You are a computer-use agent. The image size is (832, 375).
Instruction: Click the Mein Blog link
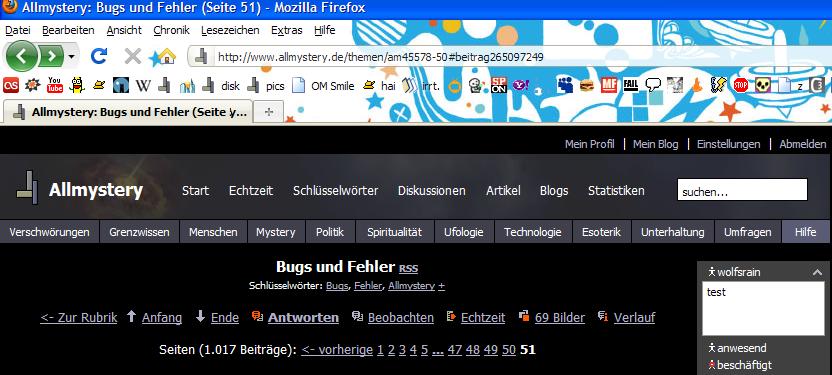(x=655, y=144)
